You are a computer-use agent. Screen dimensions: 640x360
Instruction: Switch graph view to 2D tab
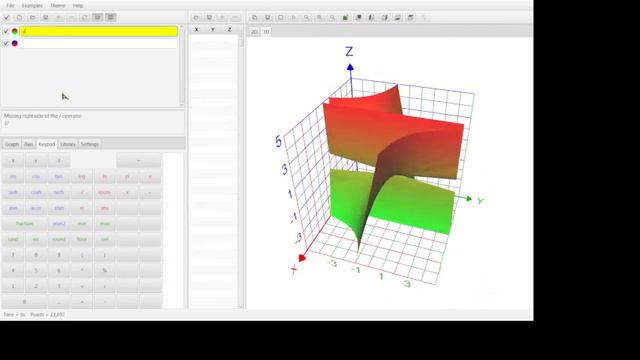tap(254, 31)
